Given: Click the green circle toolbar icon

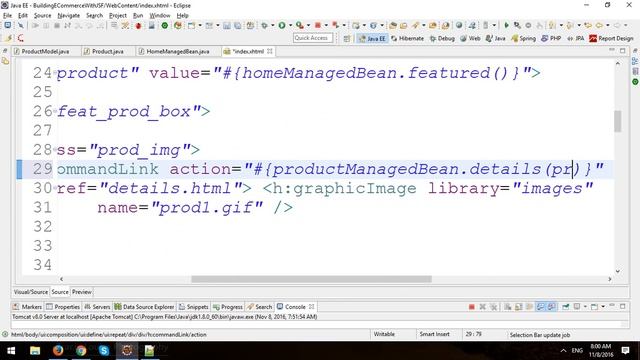Looking at the screenshot, I should coord(164,25).
